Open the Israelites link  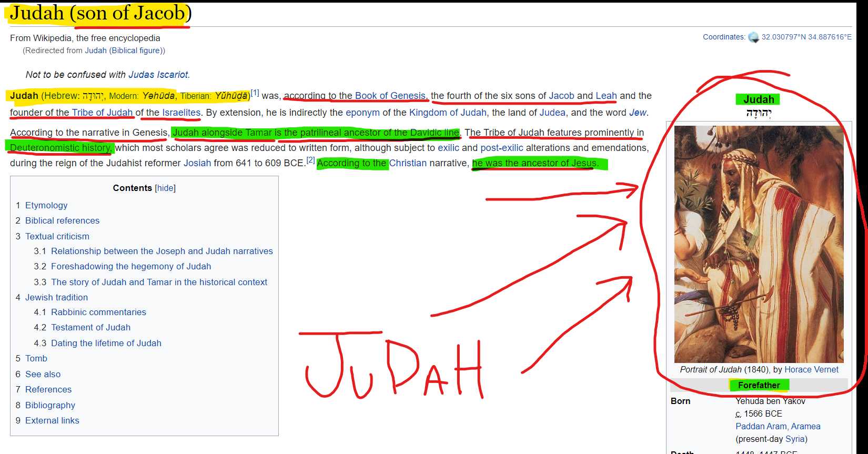[181, 113]
